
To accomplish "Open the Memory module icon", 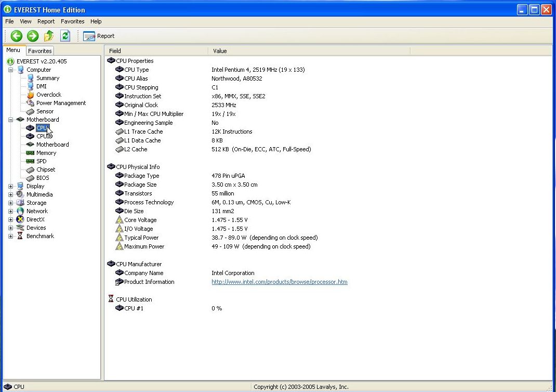I will pyautogui.click(x=31, y=153).
